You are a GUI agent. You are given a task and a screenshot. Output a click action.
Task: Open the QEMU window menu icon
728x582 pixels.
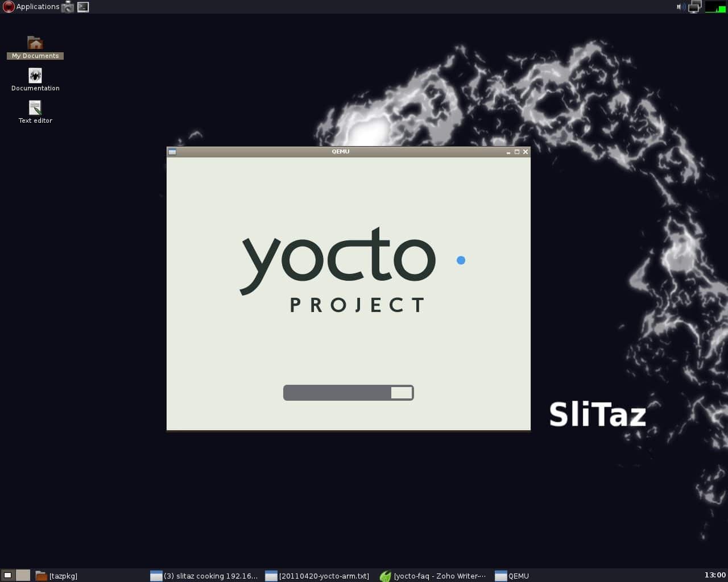pyautogui.click(x=172, y=152)
